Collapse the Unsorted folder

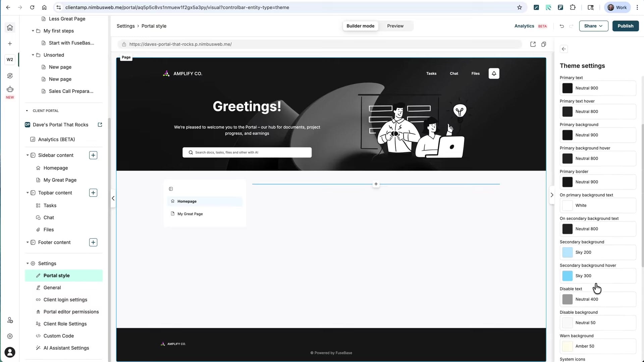pyautogui.click(x=33, y=55)
